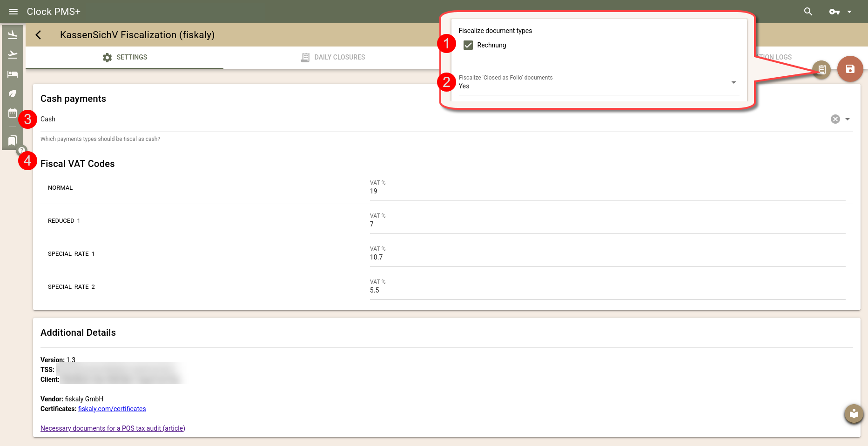868x446 pixels.
Task: Clear the Cash payment type selection
Action: click(x=835, y=119)
